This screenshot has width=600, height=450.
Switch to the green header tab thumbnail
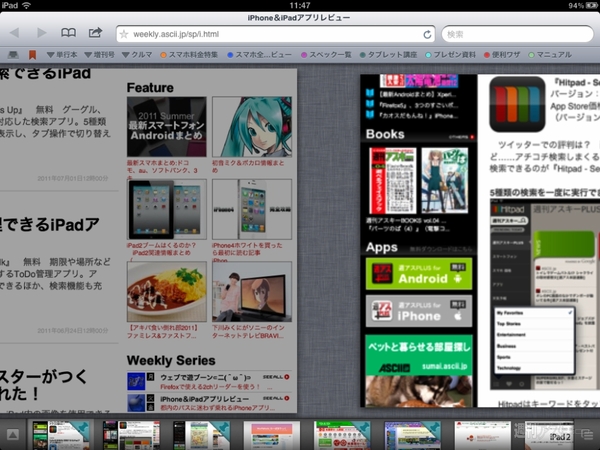pyautogui.click(x=342, y=435)
